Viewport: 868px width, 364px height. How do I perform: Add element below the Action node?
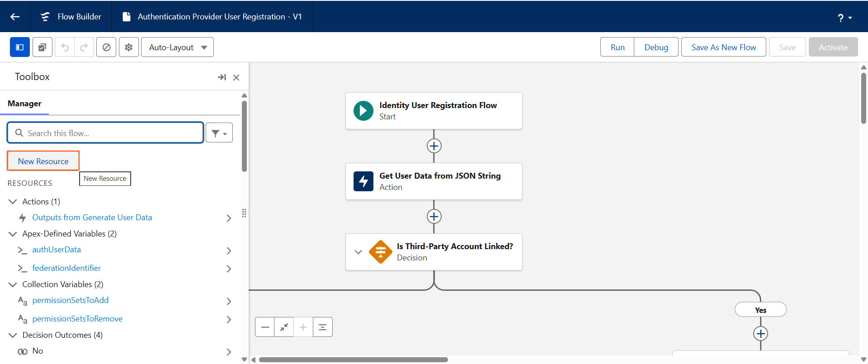434,217
